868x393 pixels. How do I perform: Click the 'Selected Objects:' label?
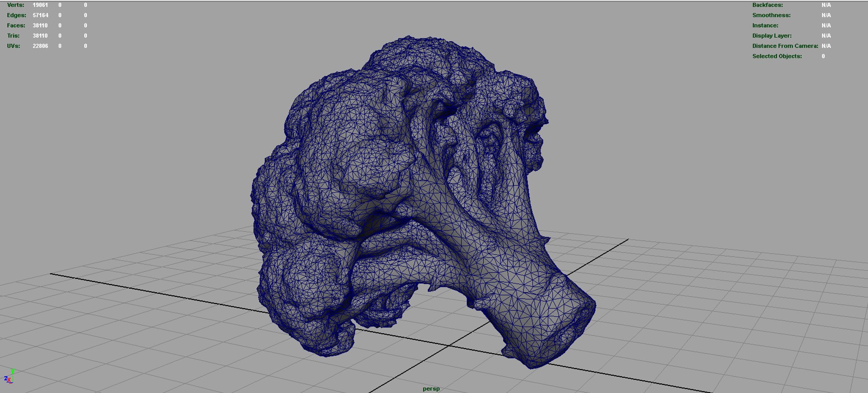pos(777,56)
